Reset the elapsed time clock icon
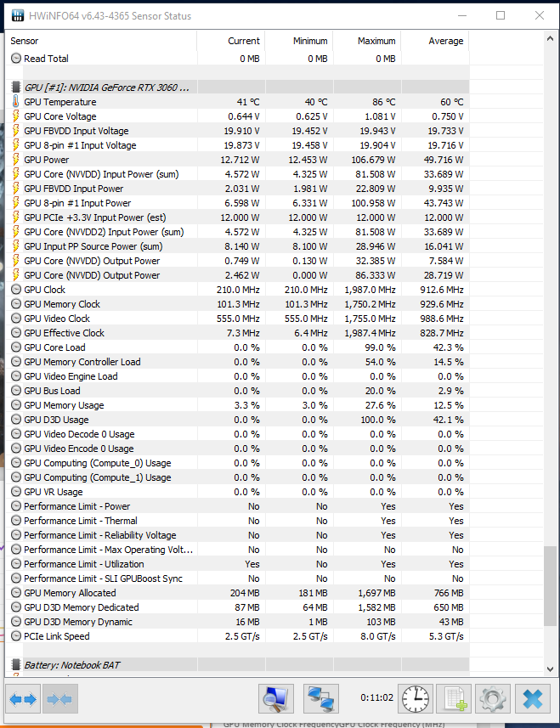The image size is (560, 728). click(x=416, y=698)
